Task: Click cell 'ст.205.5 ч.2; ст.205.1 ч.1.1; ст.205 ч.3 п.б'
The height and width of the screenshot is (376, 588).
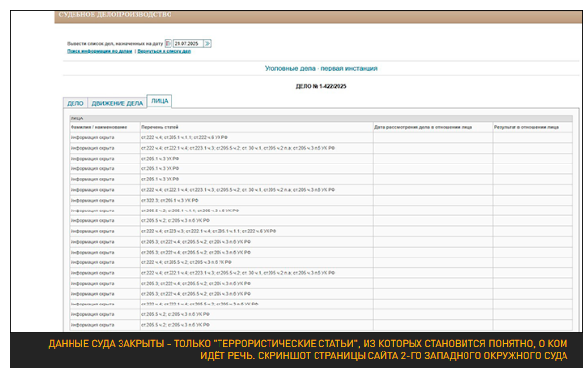Action: pyautogui.click(x=257, y=211)
